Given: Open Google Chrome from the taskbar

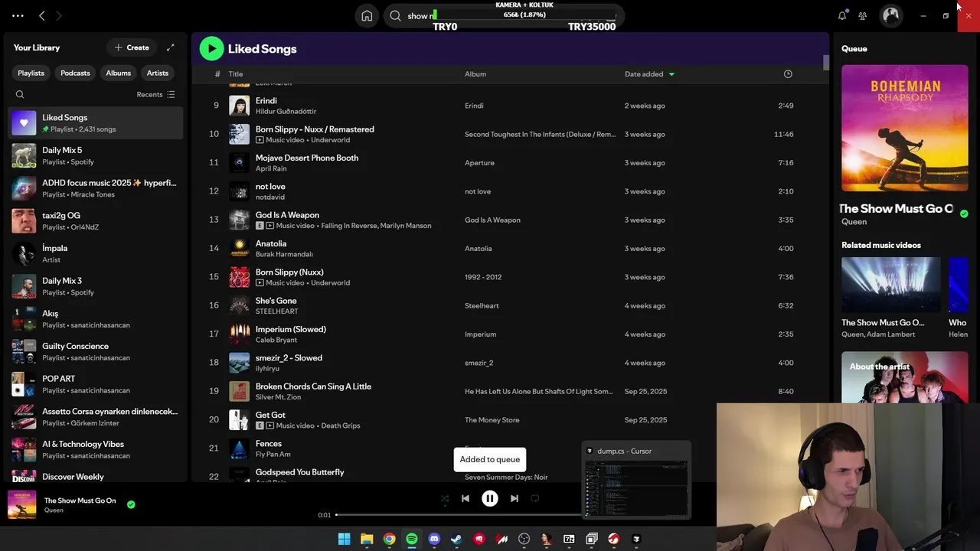Looking at the screenshot, I should pos(389,539).
